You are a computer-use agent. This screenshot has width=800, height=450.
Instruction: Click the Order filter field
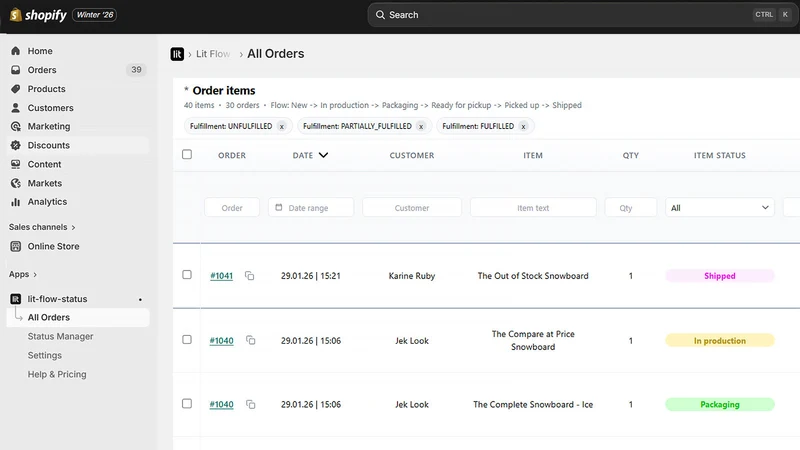(232, 208)
